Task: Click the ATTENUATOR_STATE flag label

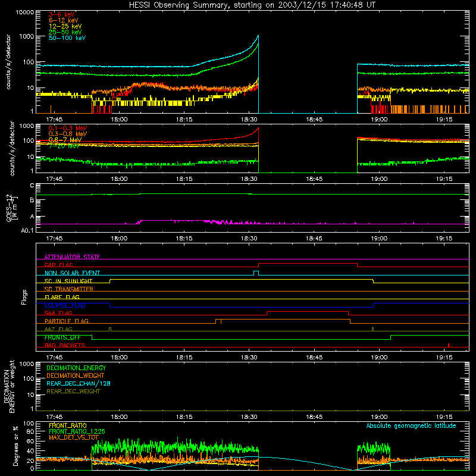Action: click(72, 257)
